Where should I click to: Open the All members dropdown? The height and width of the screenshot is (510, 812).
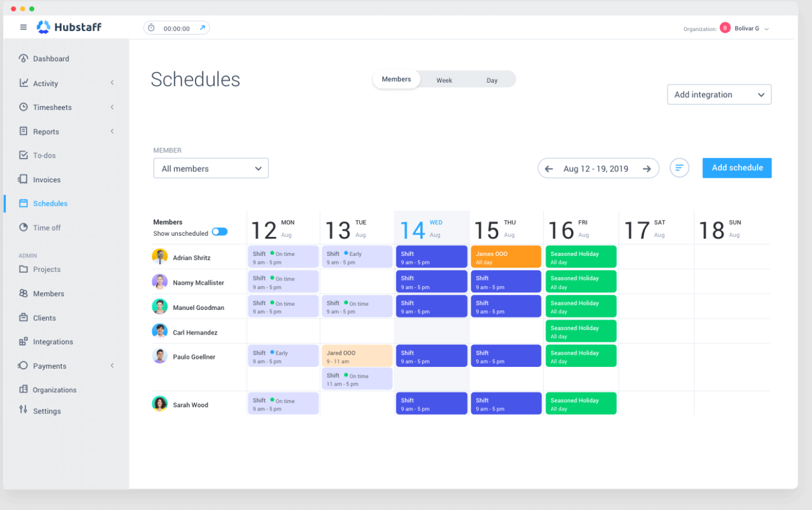click(x=211, y=168)
